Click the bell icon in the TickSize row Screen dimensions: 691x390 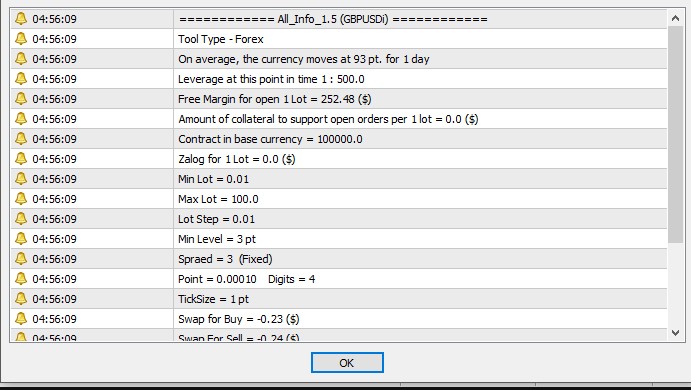click(21, 298)
